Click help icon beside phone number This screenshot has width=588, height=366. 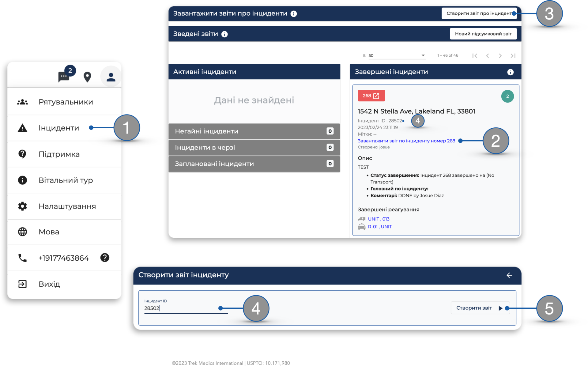click(105, 258)
